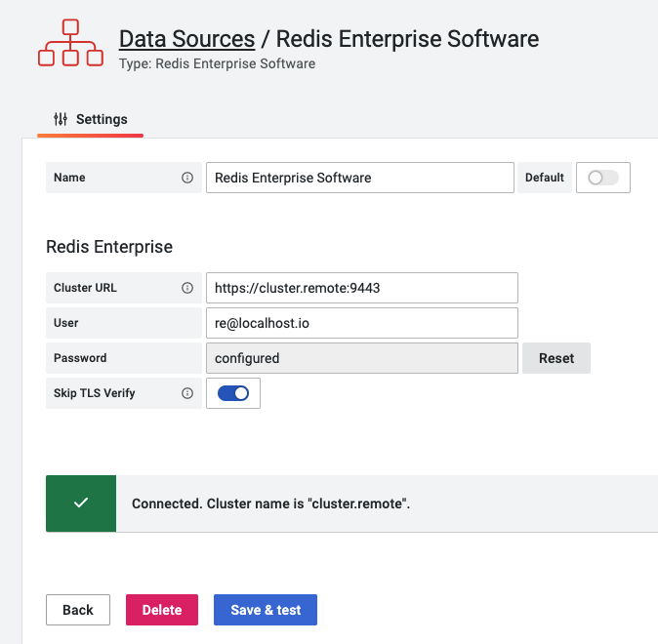Viewport: 658px width, 644px height.
Task: Open the Settings tab
Action: (x=90, y=120)
